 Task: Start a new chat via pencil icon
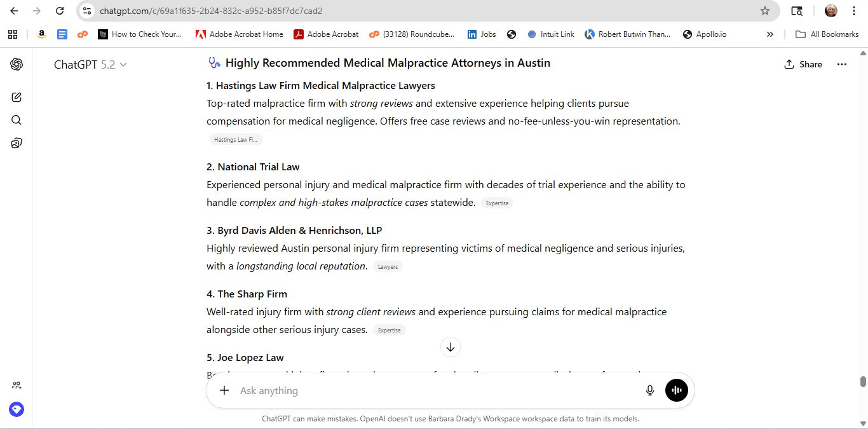coord(17,97)
